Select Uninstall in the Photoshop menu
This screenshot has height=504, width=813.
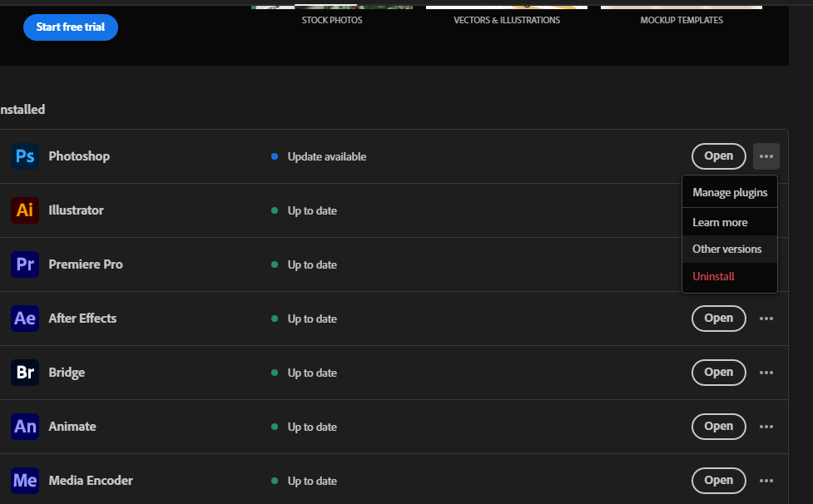[x=730, y=277]
